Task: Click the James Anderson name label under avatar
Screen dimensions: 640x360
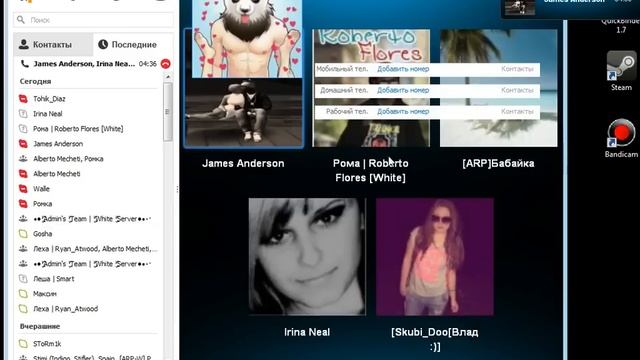Action: (x=243, y=163)
